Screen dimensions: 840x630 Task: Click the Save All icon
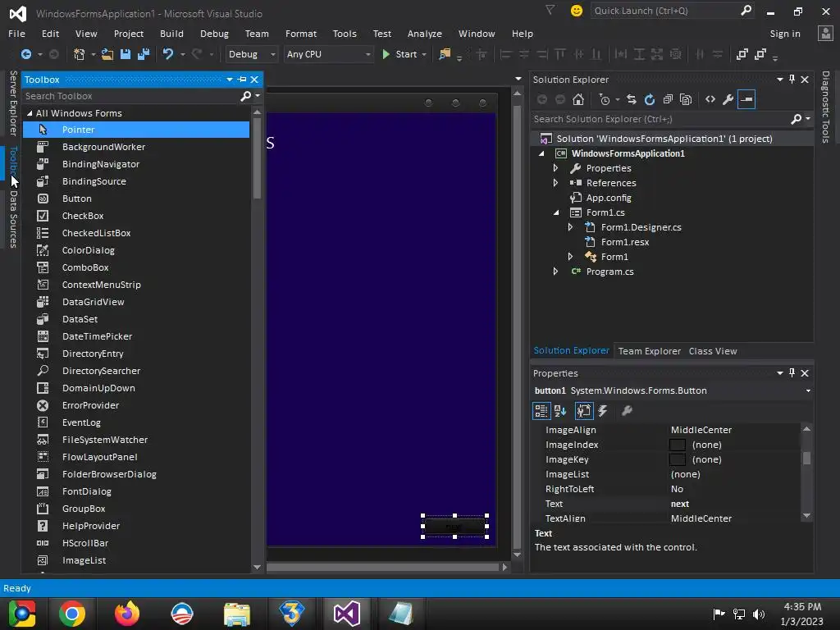[144, 54]
